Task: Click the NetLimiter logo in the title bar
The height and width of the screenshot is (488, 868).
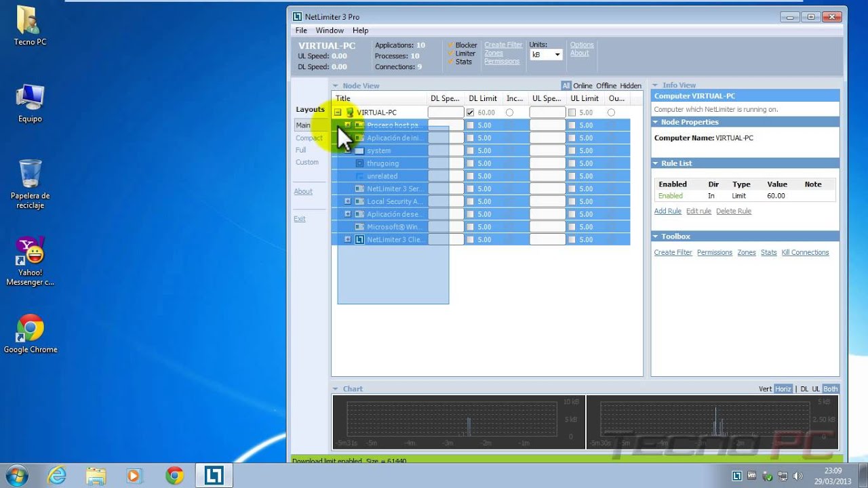Action: tap(297, 17)
